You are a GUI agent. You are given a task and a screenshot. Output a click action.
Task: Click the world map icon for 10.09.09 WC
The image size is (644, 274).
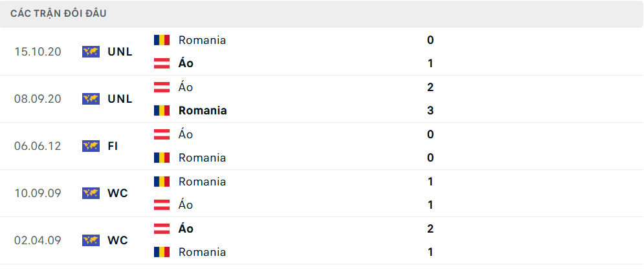click(91, 193)
